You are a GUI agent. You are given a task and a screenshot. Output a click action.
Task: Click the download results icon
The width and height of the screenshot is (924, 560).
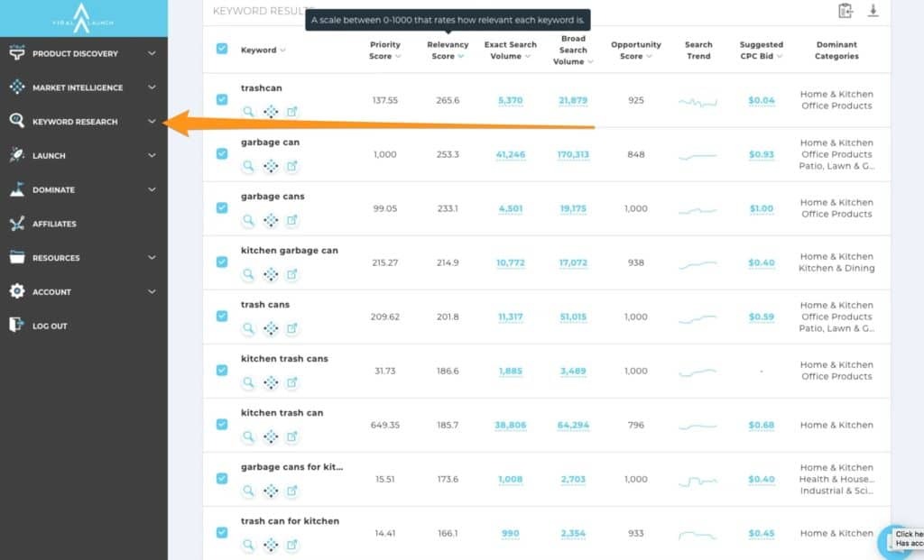[873, 11]
